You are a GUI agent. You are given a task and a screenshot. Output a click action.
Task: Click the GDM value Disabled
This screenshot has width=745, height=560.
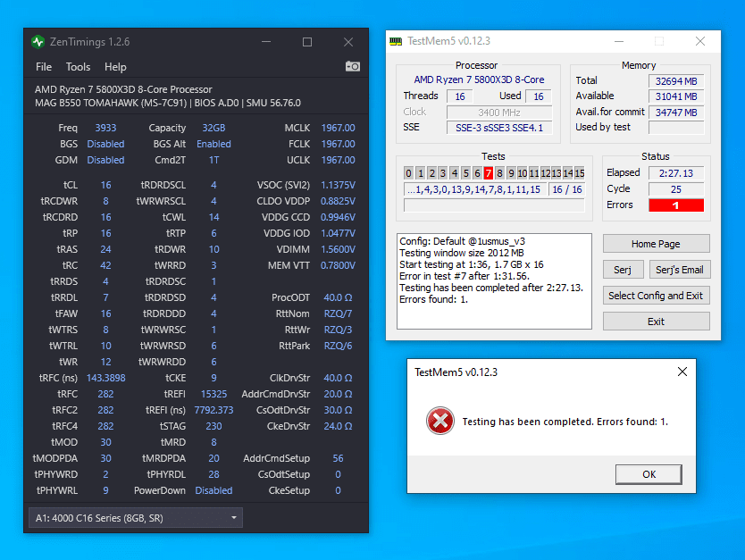click(105, 160)
